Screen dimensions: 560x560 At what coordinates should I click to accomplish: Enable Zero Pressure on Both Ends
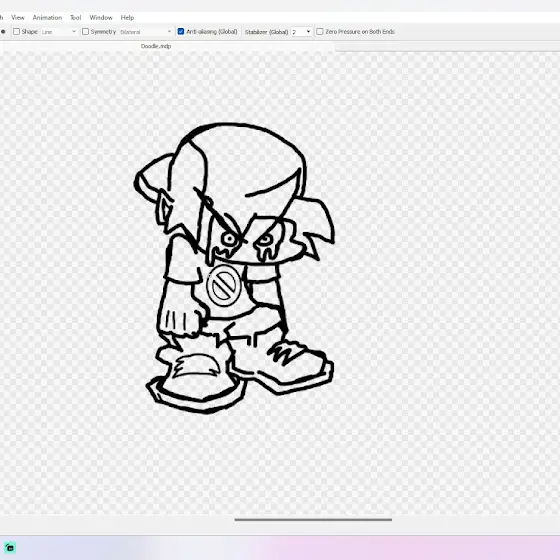pos(320,32)
